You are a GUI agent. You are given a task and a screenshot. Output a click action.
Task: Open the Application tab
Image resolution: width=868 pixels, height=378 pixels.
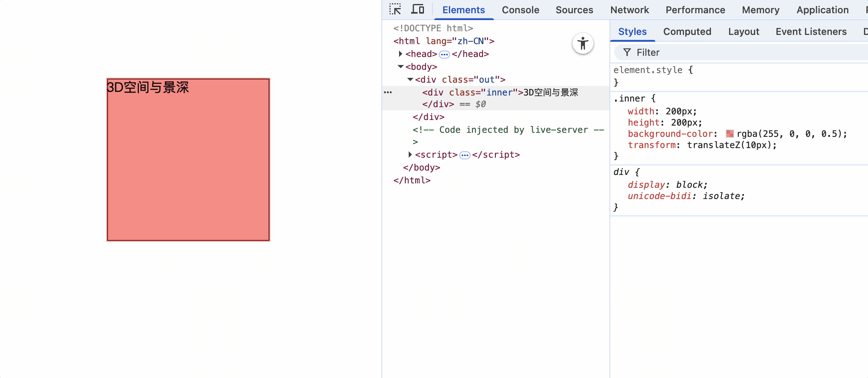click(823, 10)
